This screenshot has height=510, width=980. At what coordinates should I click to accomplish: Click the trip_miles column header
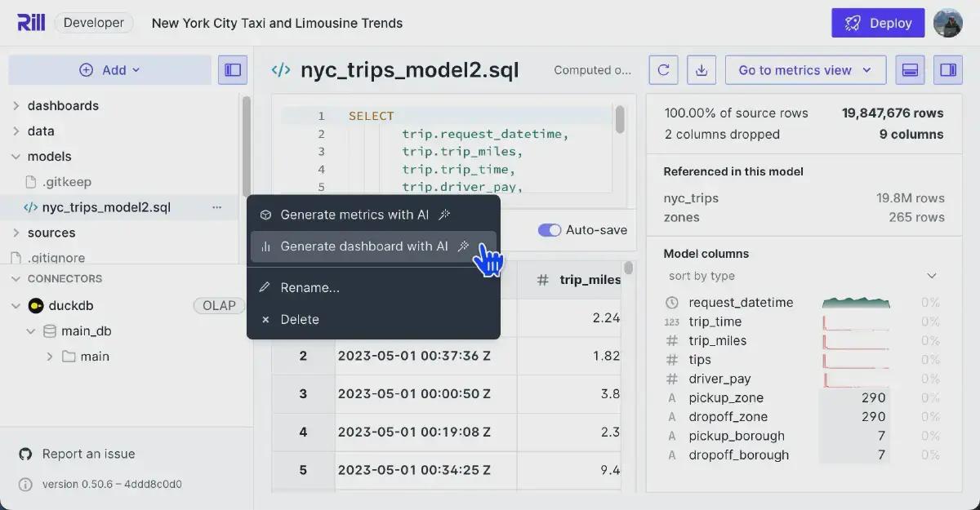[x=578, y=280]
